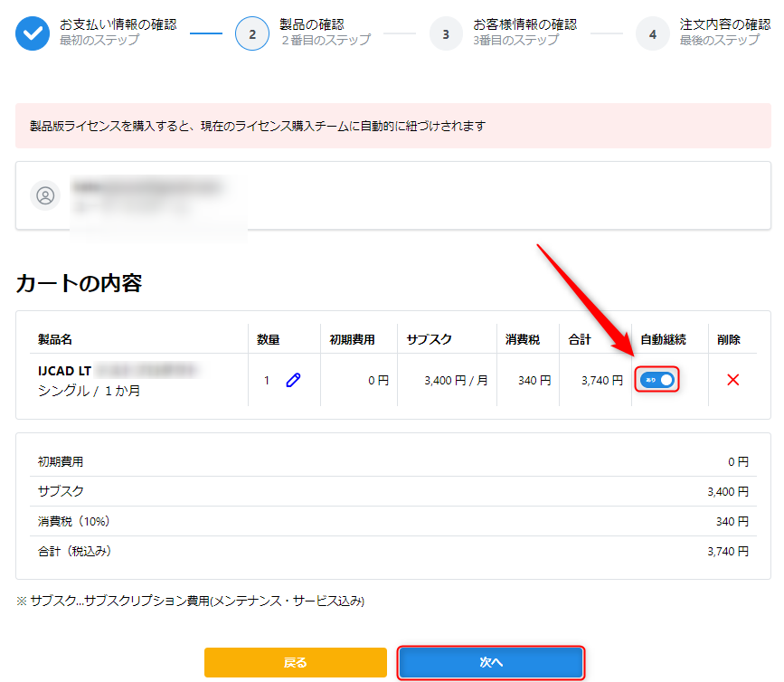The width and height of the screenshot is (784, 682).
Task: Select step 2 circle 製品の確認
Action: [252, 33]
